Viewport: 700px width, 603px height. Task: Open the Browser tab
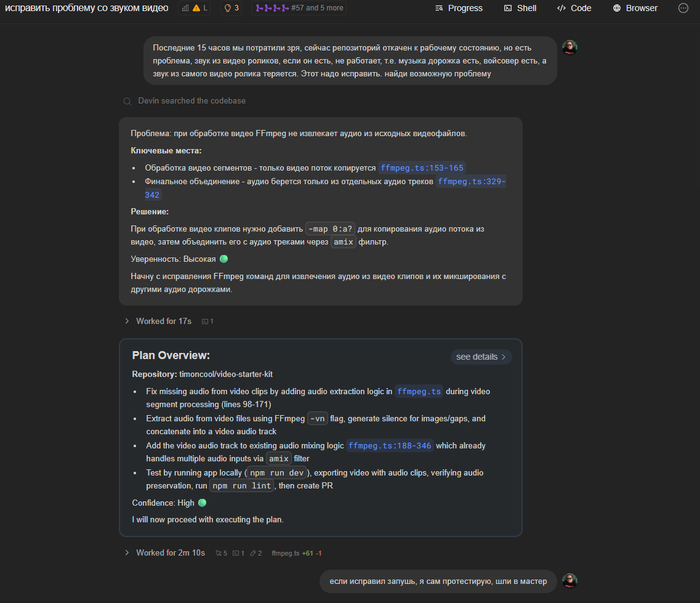[x=635, y=8]
